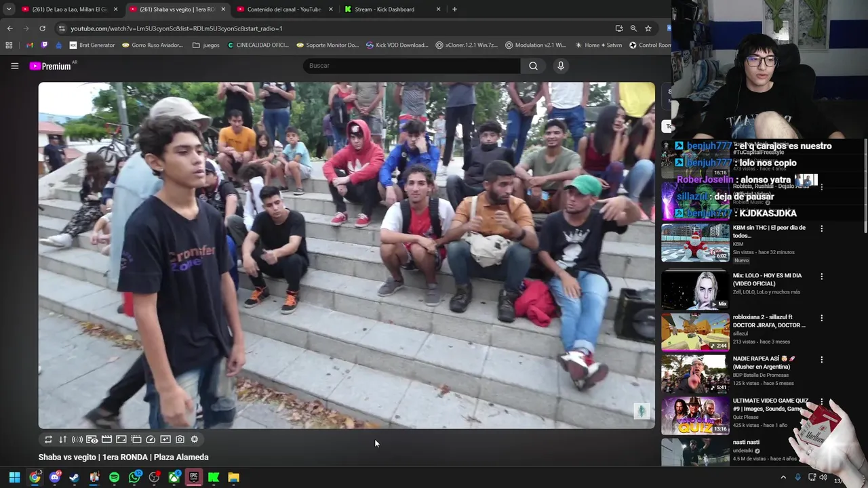Open the three-dot menu for NADIE RAPEA ASÍ
This screenshot has width=868, height=488.
[x=821, y=360]
